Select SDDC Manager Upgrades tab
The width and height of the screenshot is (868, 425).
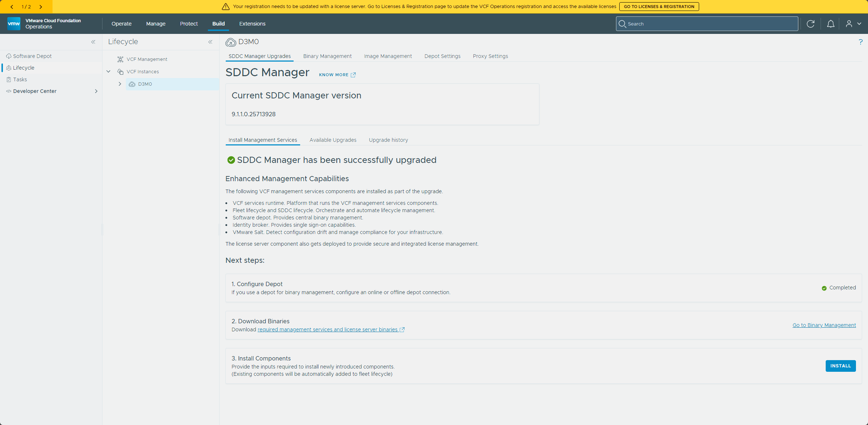(260, 56)
